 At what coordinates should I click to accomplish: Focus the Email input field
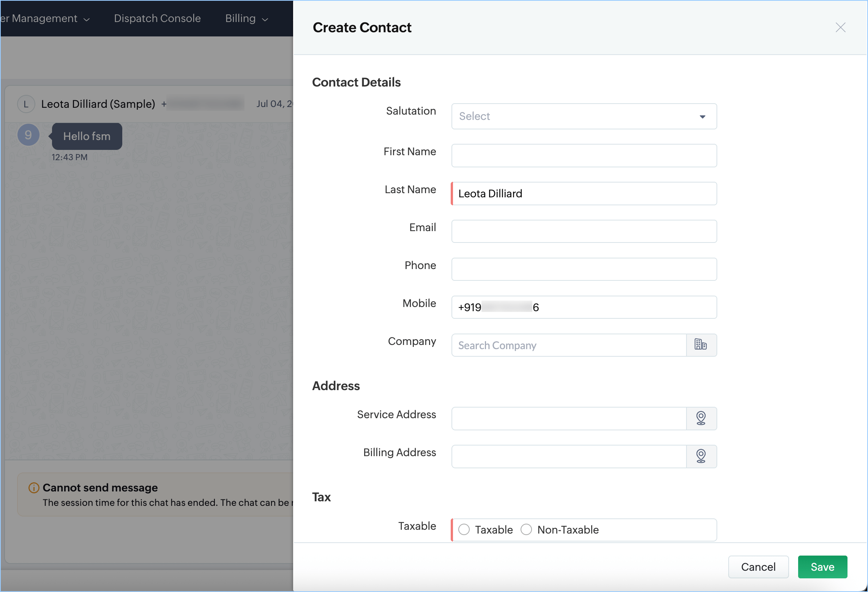(x=584, y=231)
